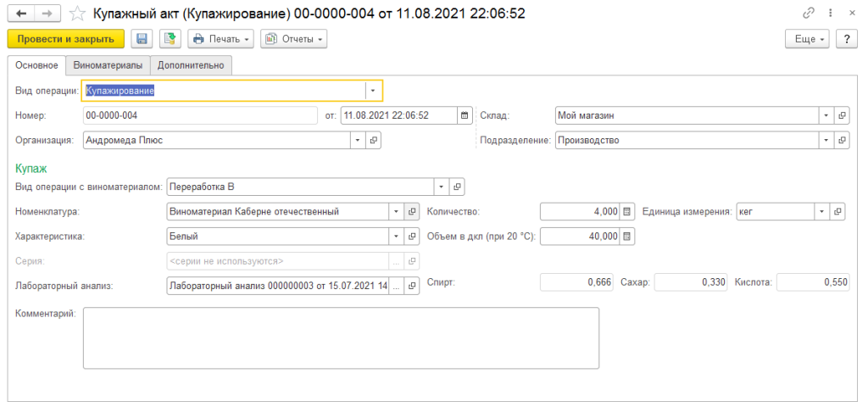Copy link using the chain icon
The width and height of the screenshot is (868, 407).
tap(808, 14)
